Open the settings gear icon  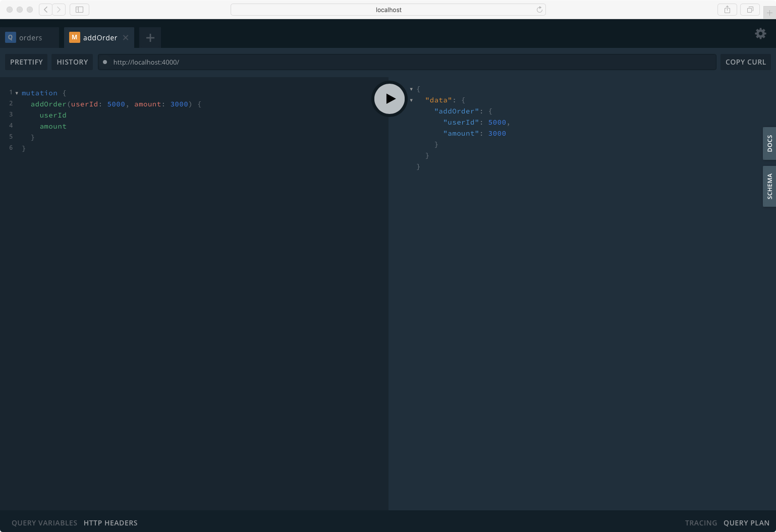[760, 33]
